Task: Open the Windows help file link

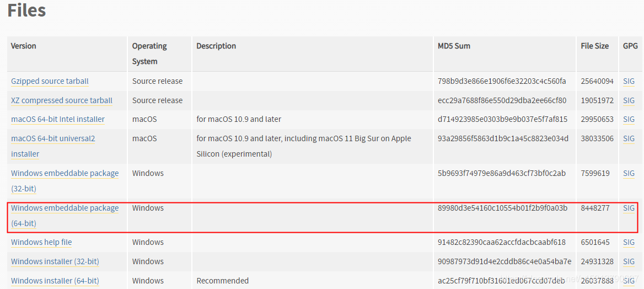Action: pos(41,242)
